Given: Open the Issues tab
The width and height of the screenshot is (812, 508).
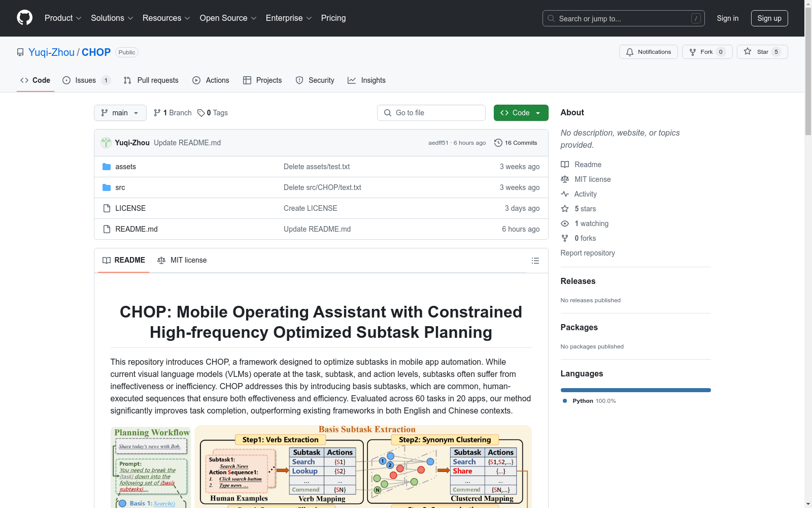Looking at the screenshot, I should (86, 80).
